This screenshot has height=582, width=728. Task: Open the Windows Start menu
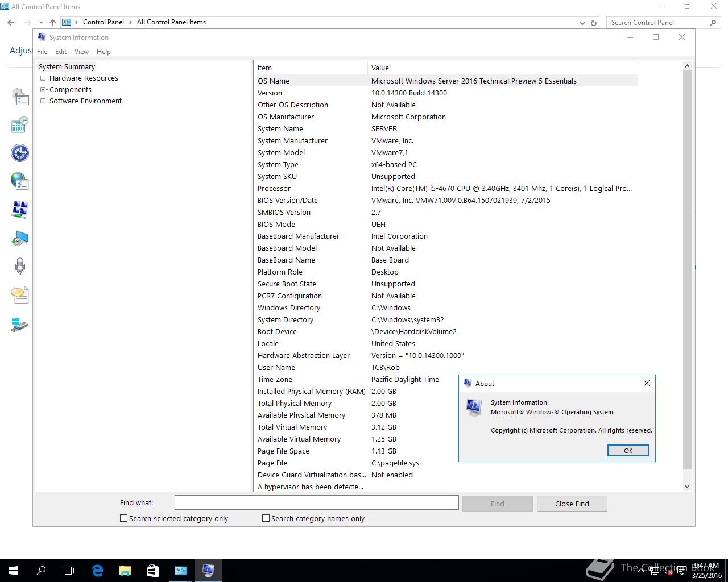tap(14, 570)
